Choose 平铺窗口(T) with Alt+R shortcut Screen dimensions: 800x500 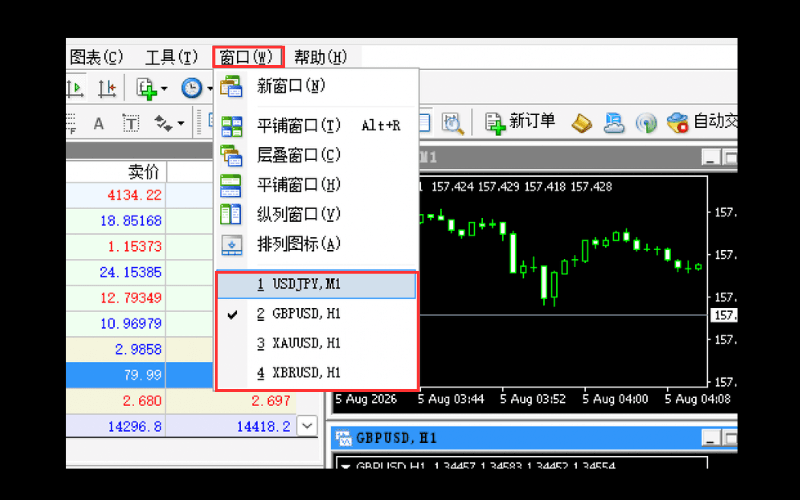pos(316,126)
